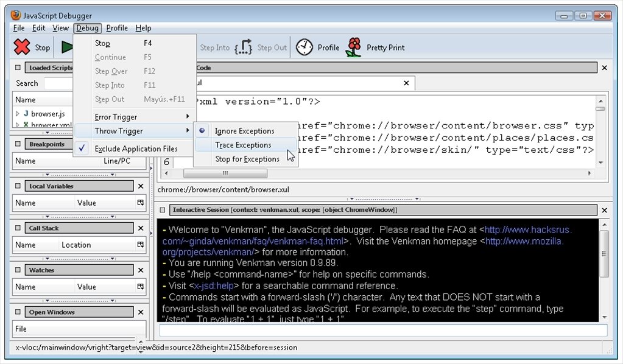Close the Source Code panel
623x364 pixels.
tap(604, 68)
